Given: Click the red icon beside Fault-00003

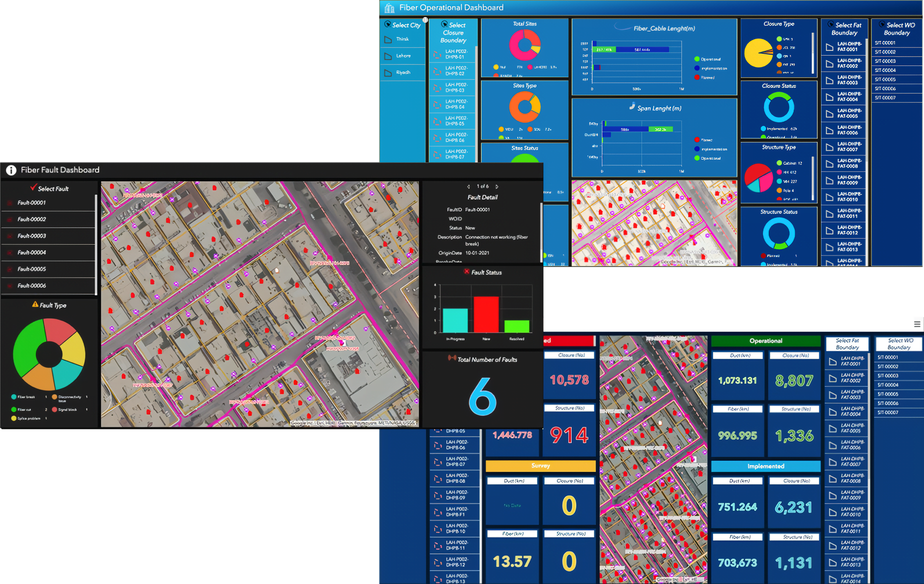Looking at the screenshot, I should (9, 236).
